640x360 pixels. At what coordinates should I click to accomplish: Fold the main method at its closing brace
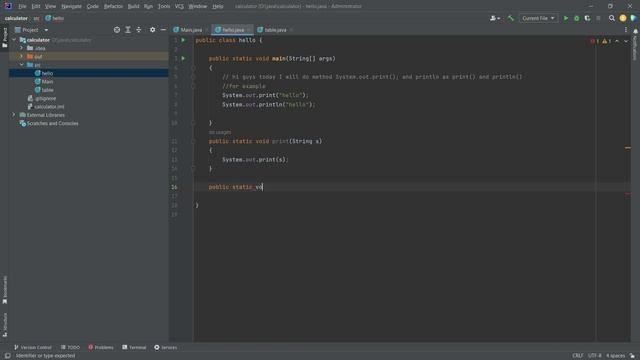tap(193, 123)
